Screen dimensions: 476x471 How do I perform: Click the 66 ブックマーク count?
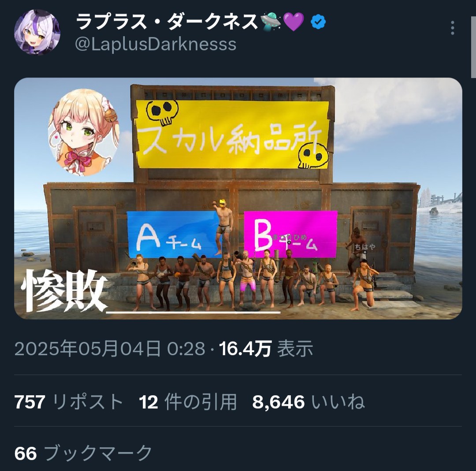83,453
